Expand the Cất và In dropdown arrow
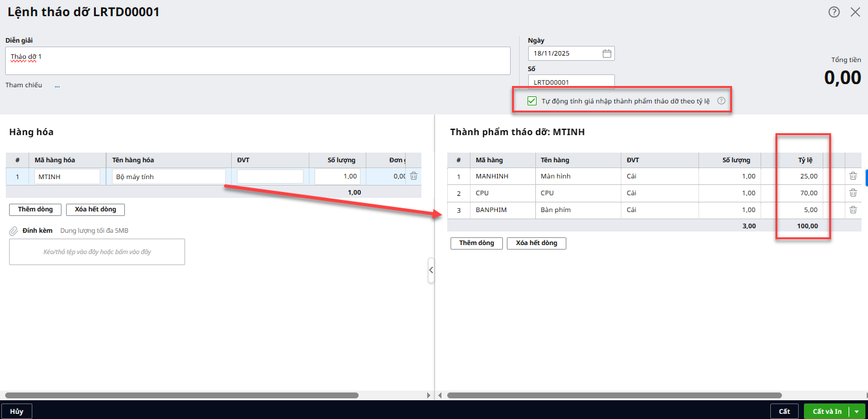Image resolution: width=868 pixels, height=419 pixels. pos(857,411)
